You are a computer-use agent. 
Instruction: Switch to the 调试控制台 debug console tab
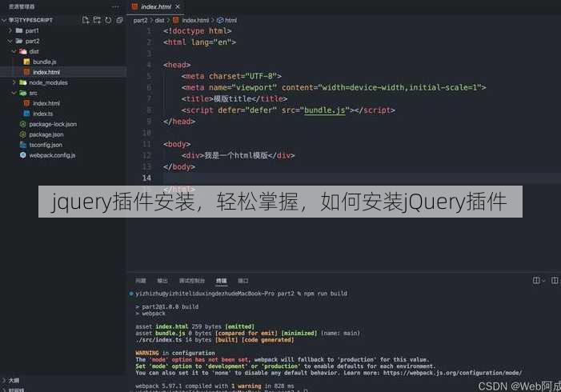click(x=192, y=281)
